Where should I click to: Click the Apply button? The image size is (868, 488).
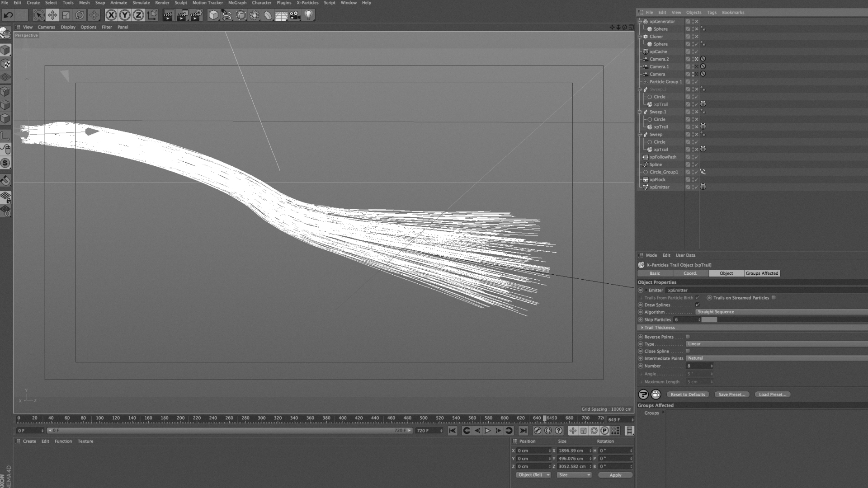click(x=615, y=475)
